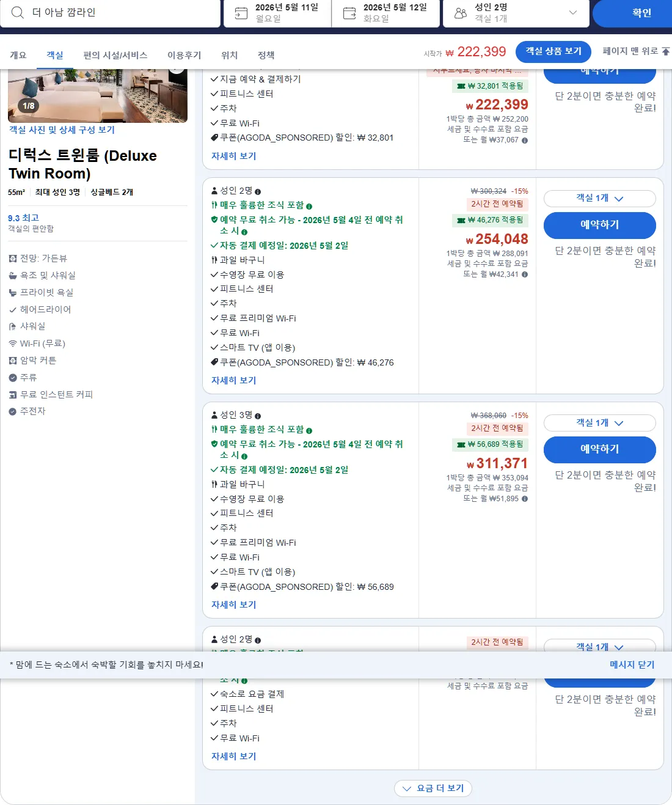Open the check-out date calendar icon

[349, 13]
